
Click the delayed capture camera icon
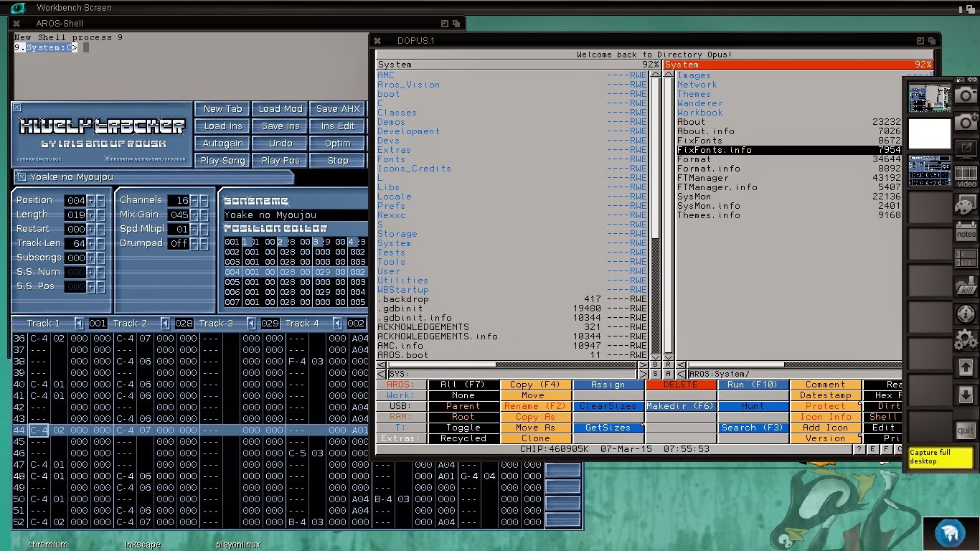pos(966,122)
